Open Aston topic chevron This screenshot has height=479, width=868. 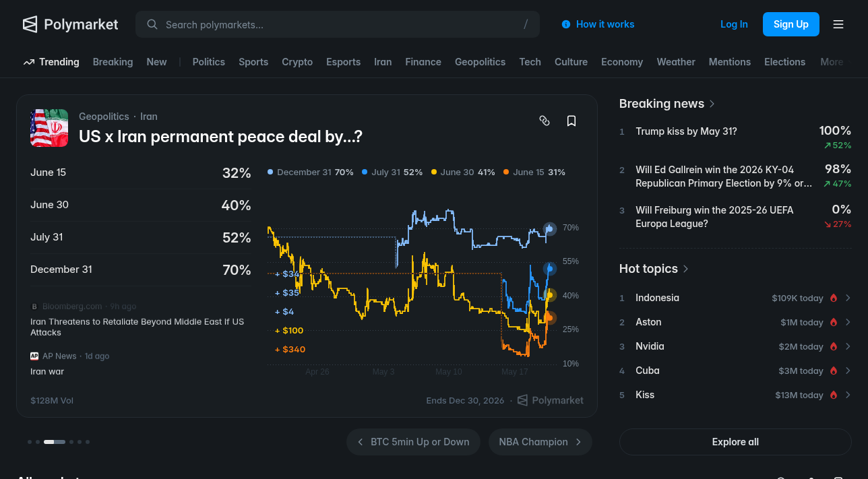848,322
